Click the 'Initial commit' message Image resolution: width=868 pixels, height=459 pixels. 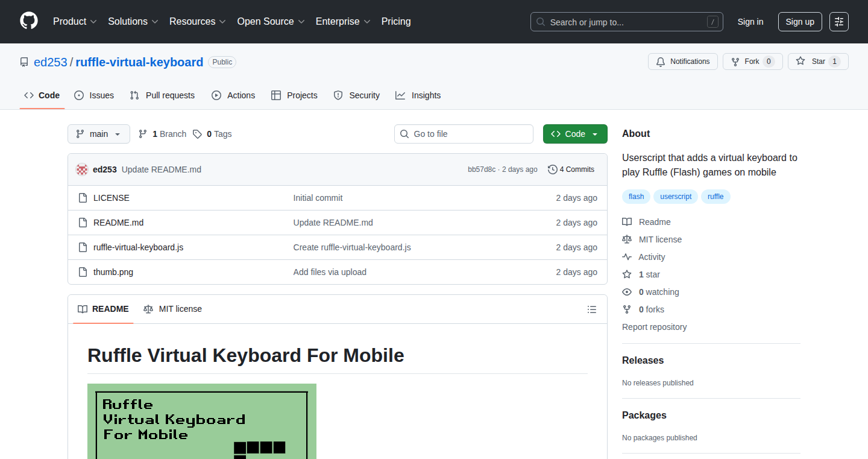tap(318, 198)
